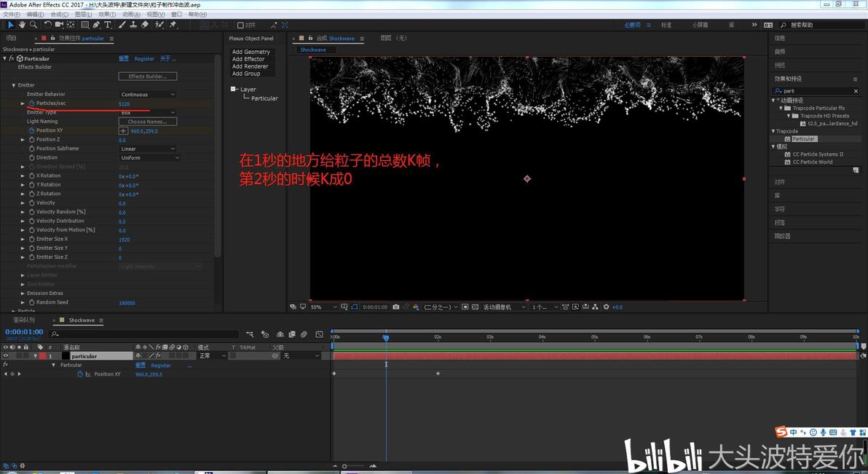This screenshot has width=868, height=474.
Task: Switch to 渲染队列 tab
Action: 24,320
